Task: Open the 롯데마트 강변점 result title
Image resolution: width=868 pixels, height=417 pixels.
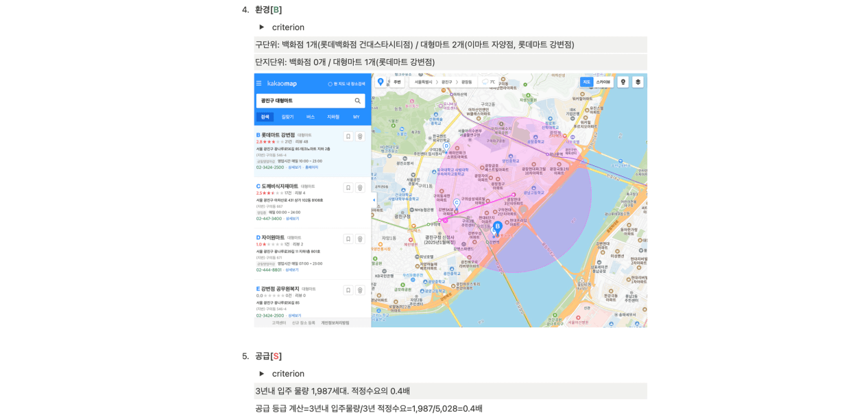Action: pos(278,135)
